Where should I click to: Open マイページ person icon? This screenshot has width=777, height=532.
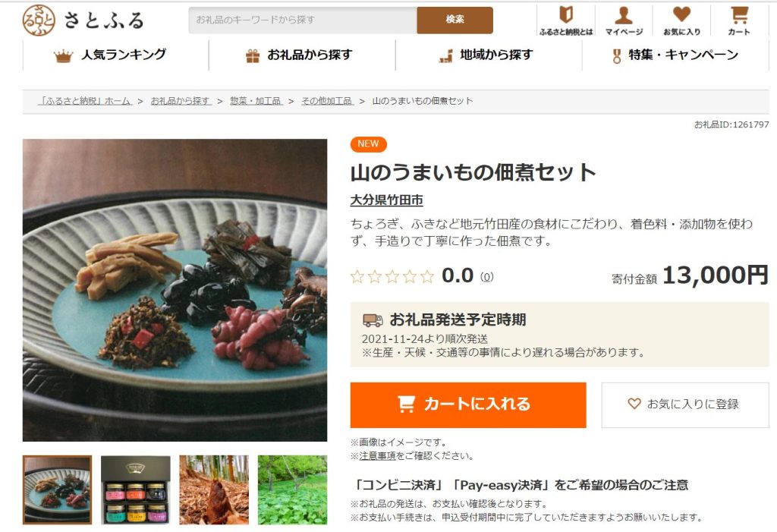point(624,20)
